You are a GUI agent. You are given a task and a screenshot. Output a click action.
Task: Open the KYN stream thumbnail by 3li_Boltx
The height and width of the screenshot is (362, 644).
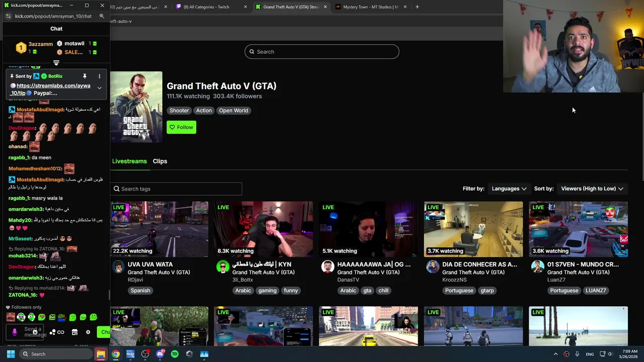coord(264,229)
